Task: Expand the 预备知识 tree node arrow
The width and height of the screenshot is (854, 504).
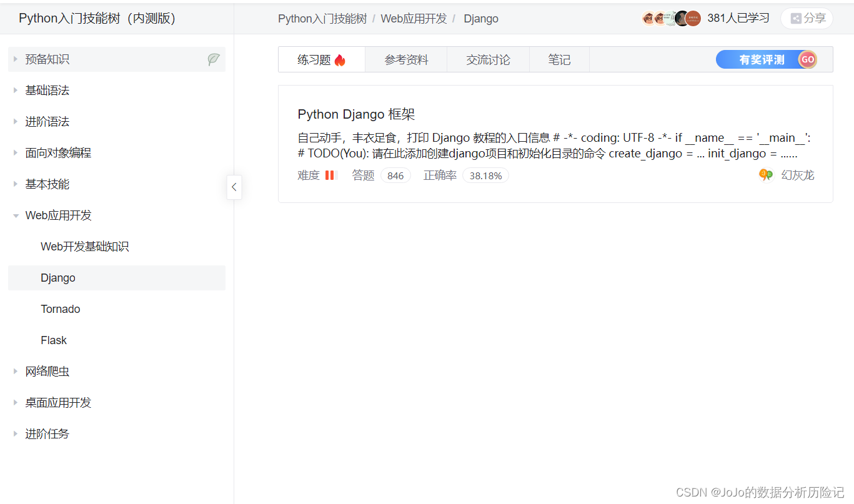Action: tap(16, 59)
